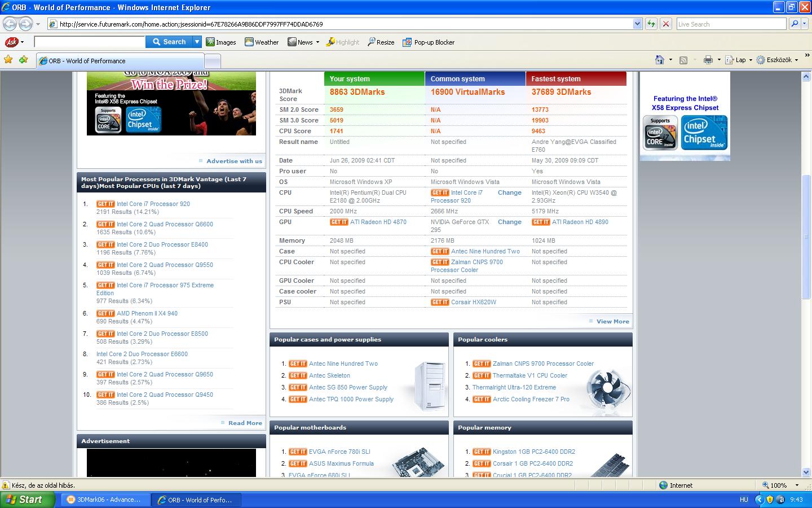This screenshot has height=508, width=812.
Task: Open the View More link under comparison table
Action: coord(612,321)
